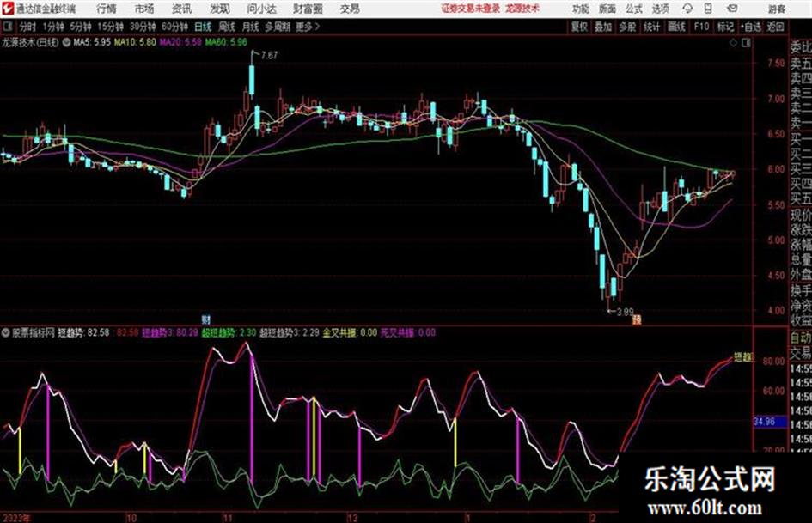This screenshot has width=812, height=523.
Task: Open the 交易 menu
Action: tap(350, 9)
